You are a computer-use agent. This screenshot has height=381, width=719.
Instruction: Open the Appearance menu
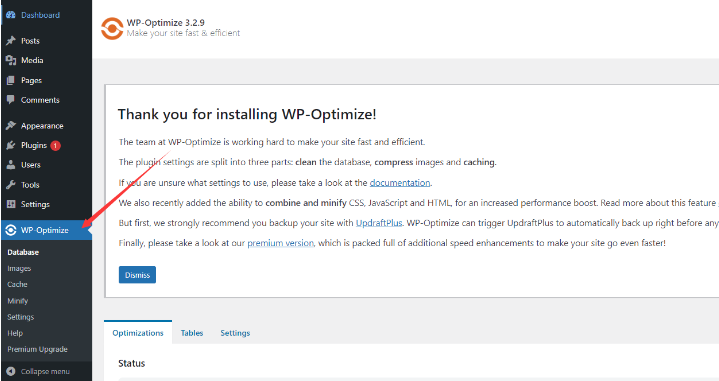pyautogui.click(x=42, y=126)
